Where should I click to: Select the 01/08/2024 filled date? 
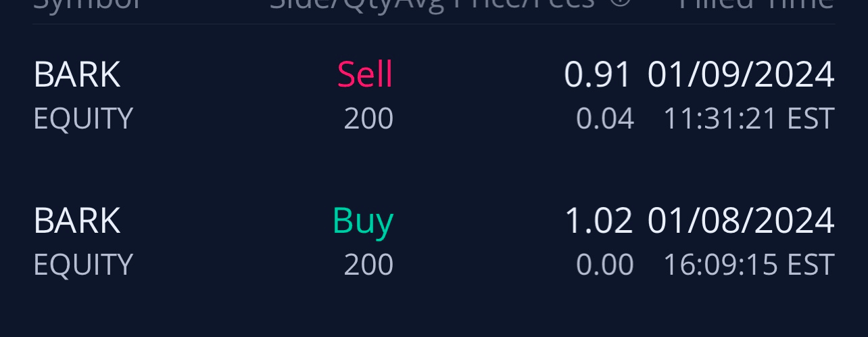[741, 221]
